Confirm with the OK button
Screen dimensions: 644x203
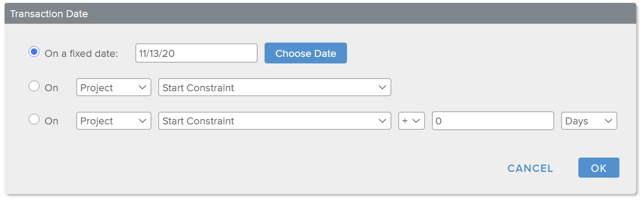pyautogui.click(x=598, y=168)
